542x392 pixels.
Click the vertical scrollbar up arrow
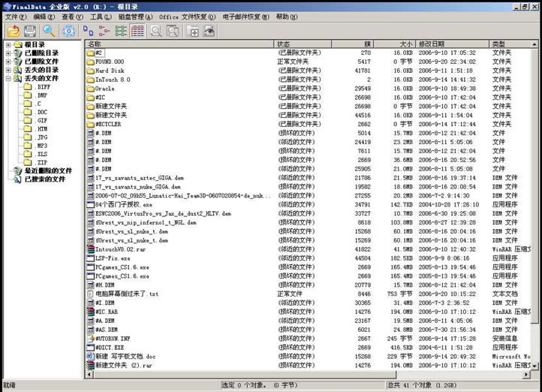(x=534, y=44)
